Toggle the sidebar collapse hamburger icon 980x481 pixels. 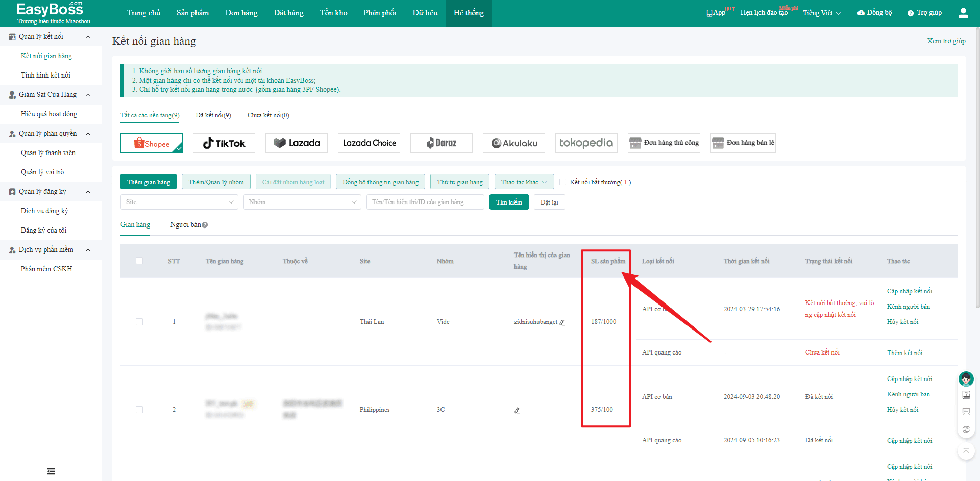pos(51,471)
